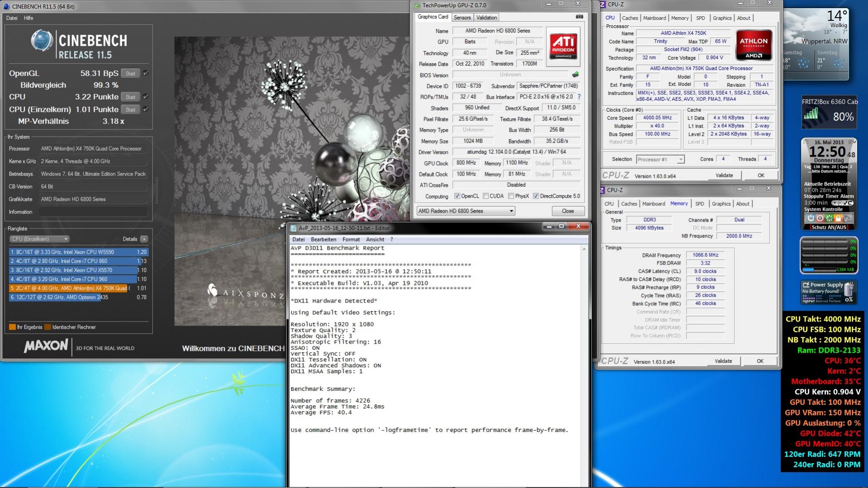Start the CPU benchmark
Image resolution: width=868 pixels, height=488 pixels.
(130, 97)
